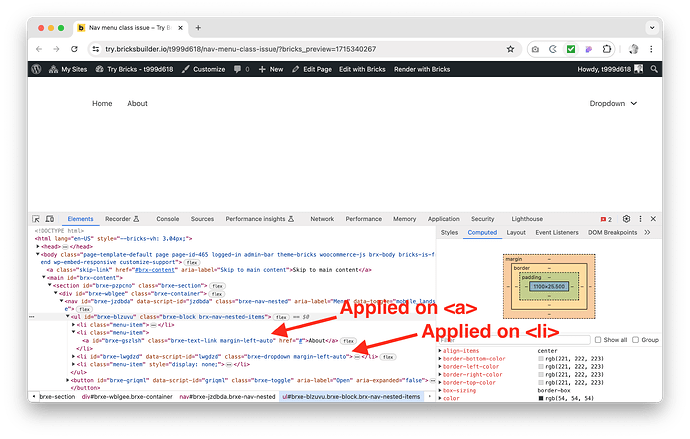Image resolution: width=690 pixels, height=439 pixels.
Task: Open a new browser tab
Action: pyautogui.click(x=198, y=28)
